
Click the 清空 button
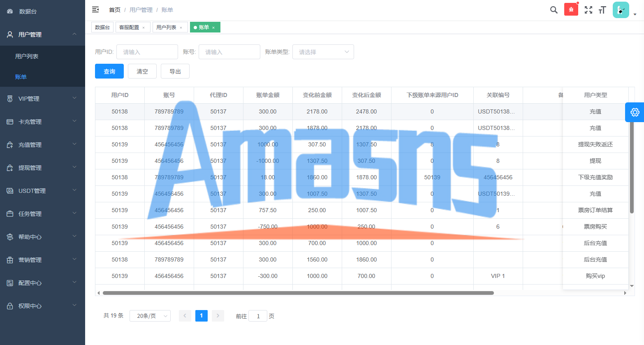coord(142,71)
